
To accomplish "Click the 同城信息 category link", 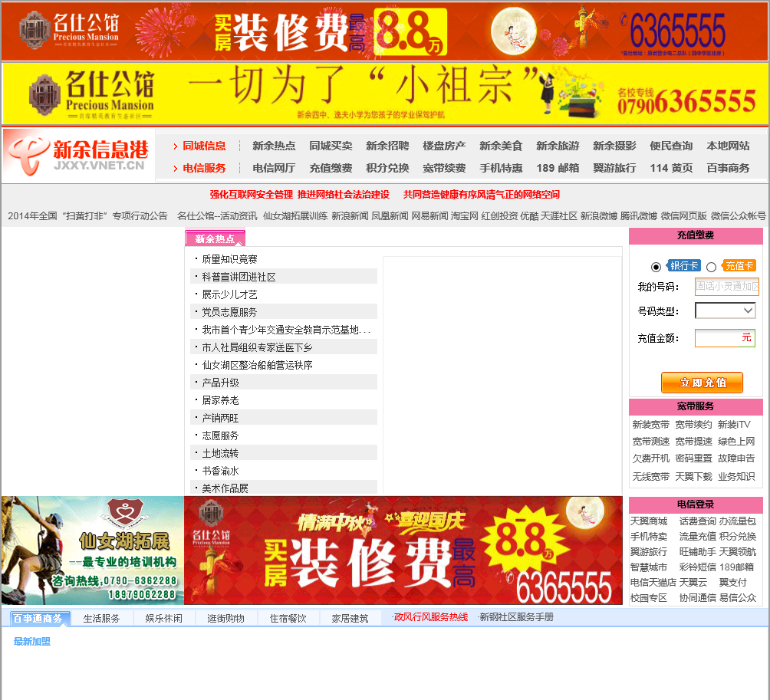I will click(204, 146).
